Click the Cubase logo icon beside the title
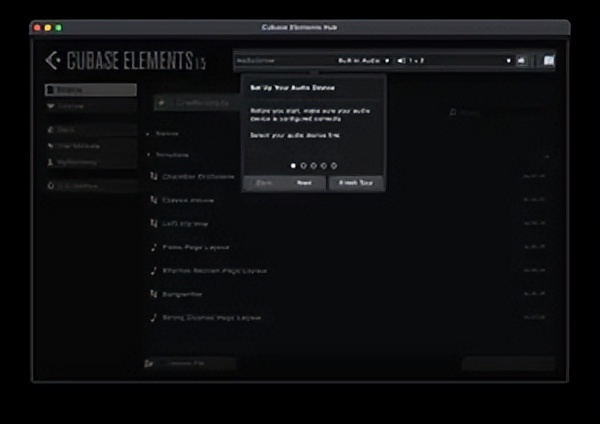The width and height of the screenshot is (600, 424). [53, 60]
